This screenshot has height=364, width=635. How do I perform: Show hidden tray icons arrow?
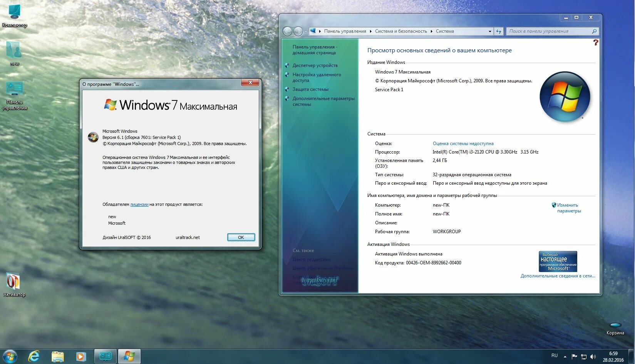(x=565, y=357)
